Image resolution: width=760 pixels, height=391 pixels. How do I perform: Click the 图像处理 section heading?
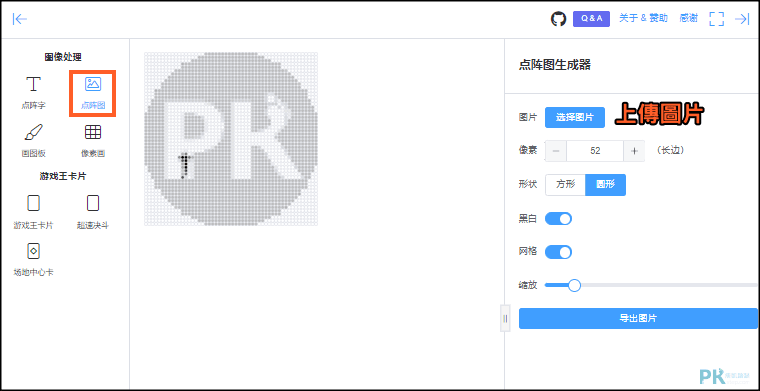63,57
